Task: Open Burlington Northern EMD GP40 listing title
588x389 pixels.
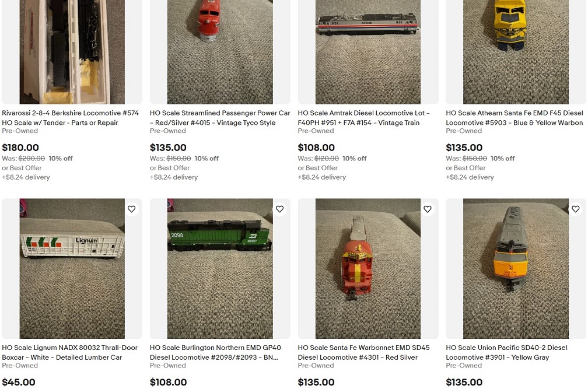Action: tap(215, 352)
